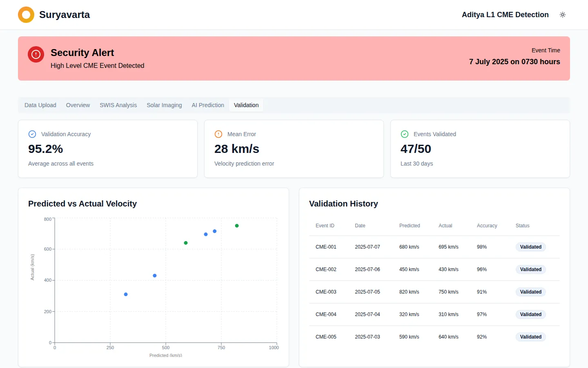Click the date 2025-07-06 cell

367,269
